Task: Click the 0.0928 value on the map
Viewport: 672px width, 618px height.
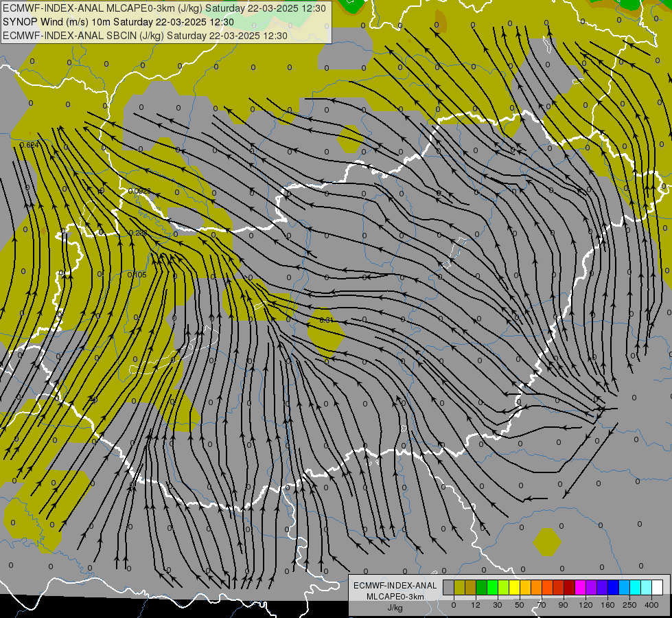Action: point(139,191)
